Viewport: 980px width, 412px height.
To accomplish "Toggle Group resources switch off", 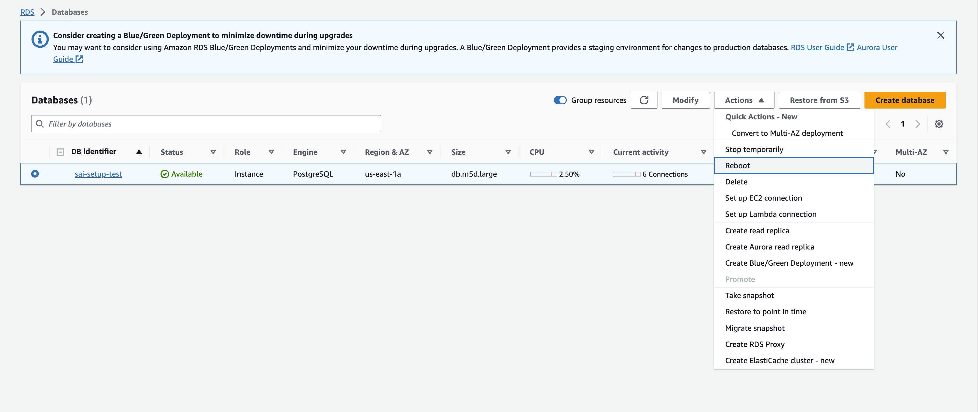I will [x=560, y=100].
